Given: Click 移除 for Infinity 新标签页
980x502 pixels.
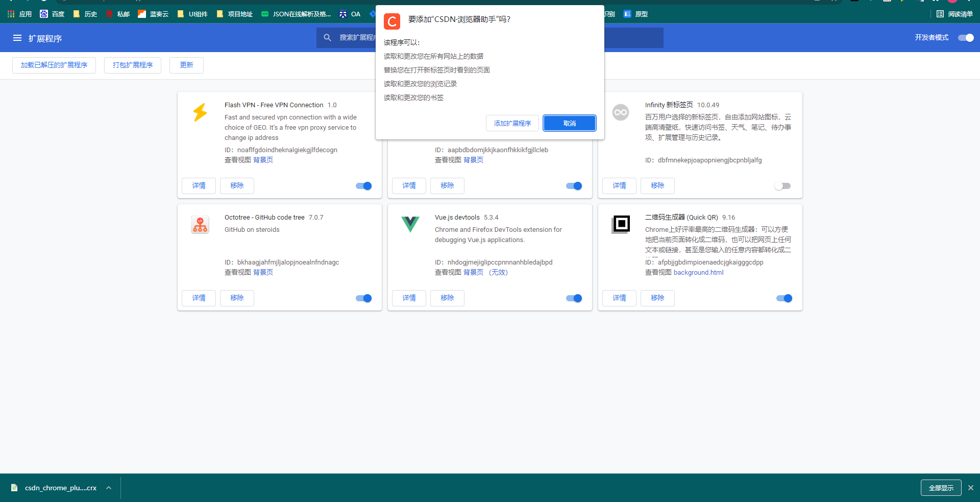Looking at the screenshot, I should (x=657, y=186).
